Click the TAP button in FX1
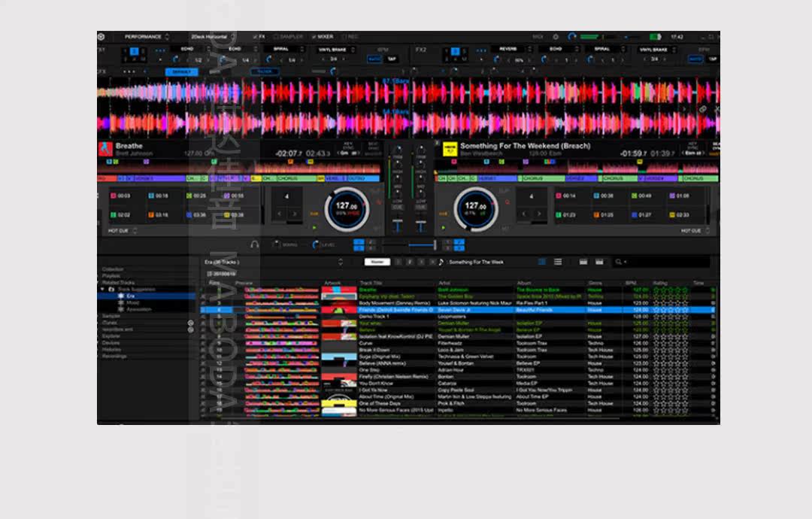 tap(392, 59)
